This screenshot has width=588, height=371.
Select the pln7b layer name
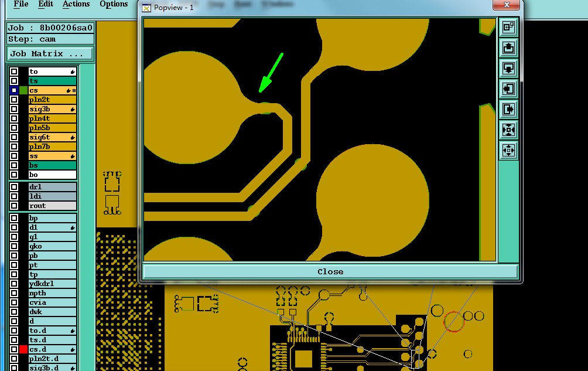[x=53, y=147]
